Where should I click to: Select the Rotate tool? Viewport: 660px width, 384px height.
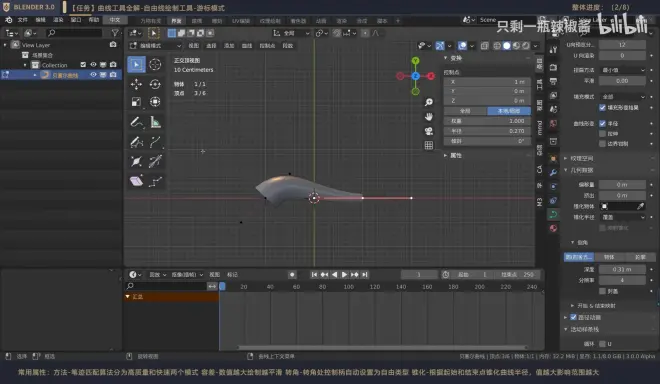point(155,84)
